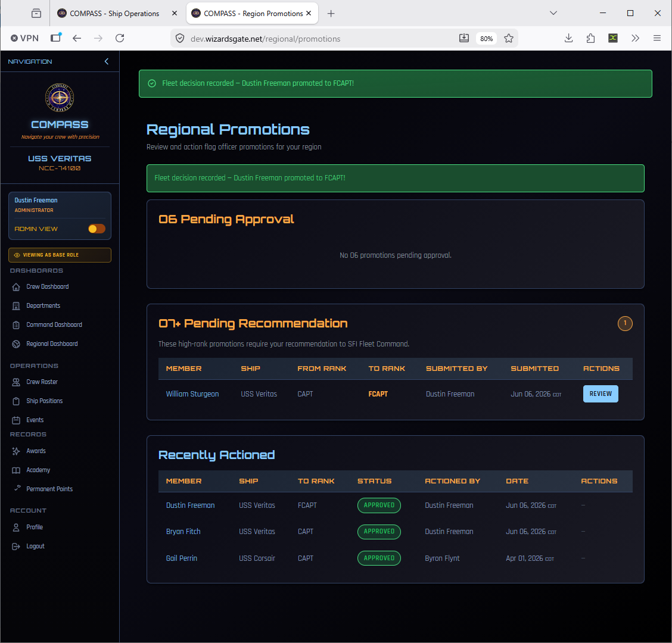
Task: Click the top success notification banner
Action: [395, 83]
